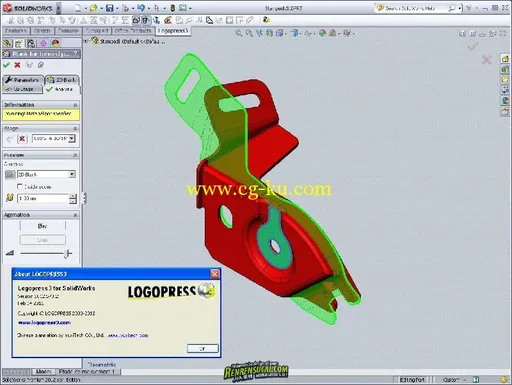The height and width of the screenshot is (385, 512).
Task: Click the Edit Appearance color sphere icon
Action: tap(322, 33)
